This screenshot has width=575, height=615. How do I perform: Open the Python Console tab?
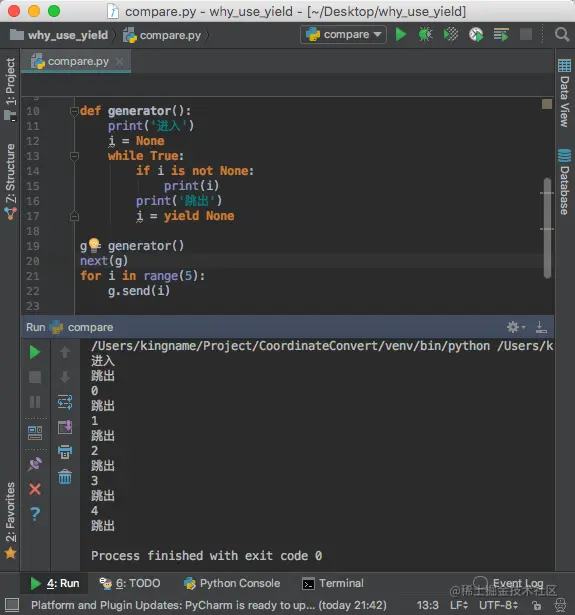[232, 583]
